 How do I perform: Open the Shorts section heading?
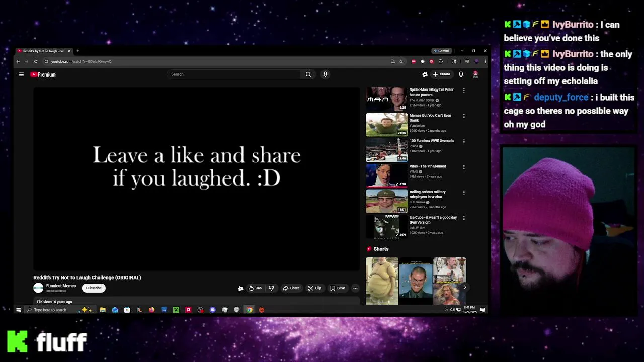[x=381, y=249]
